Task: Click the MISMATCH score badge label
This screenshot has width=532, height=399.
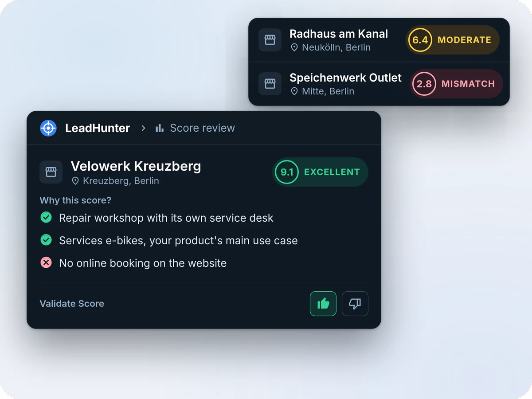Action: (x=468, y=84)
